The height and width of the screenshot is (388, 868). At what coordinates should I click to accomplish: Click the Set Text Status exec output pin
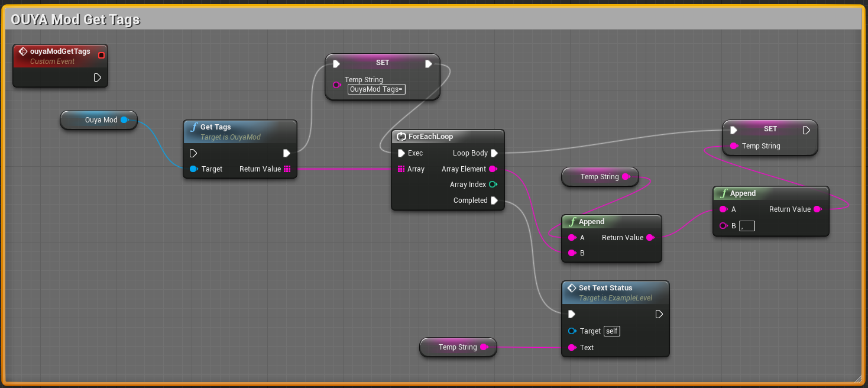click(x=659, y=314)
